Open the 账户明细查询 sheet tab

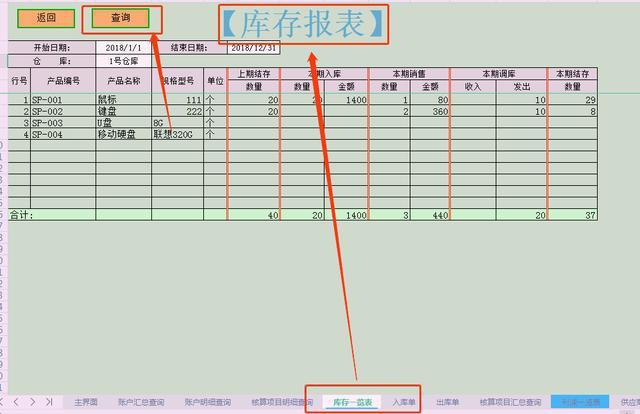click(208, 402)
